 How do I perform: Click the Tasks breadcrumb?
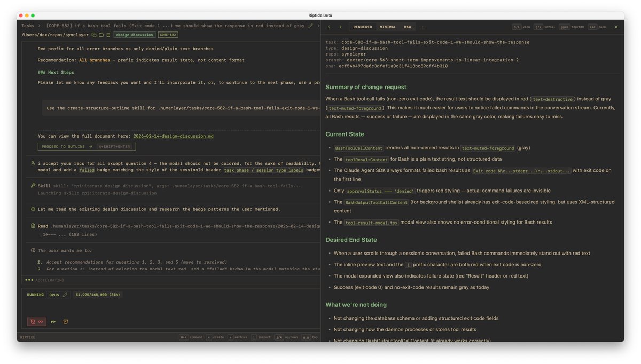(28, 26)
